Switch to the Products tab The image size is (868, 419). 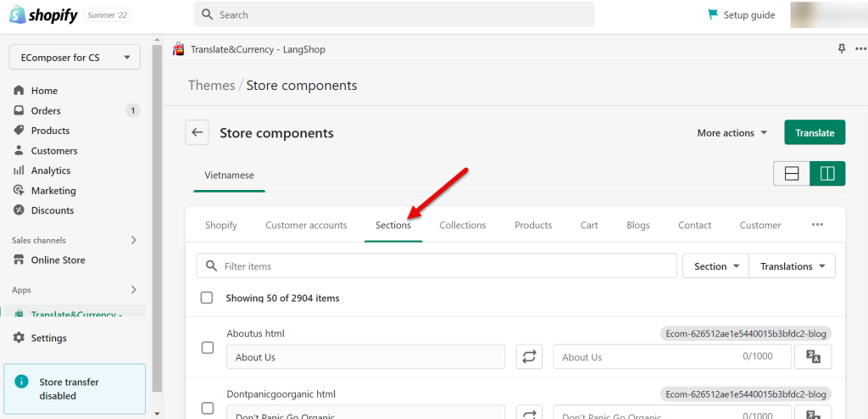coord(533,225)
